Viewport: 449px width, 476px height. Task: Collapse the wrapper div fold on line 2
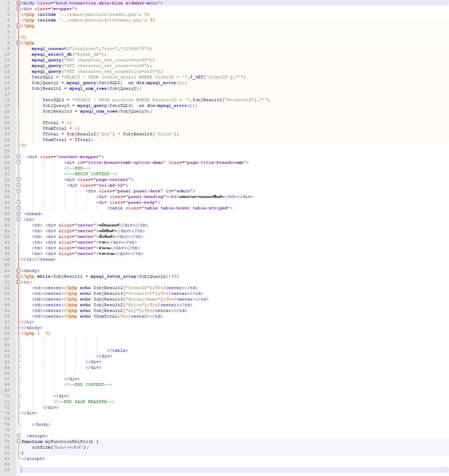18,9
